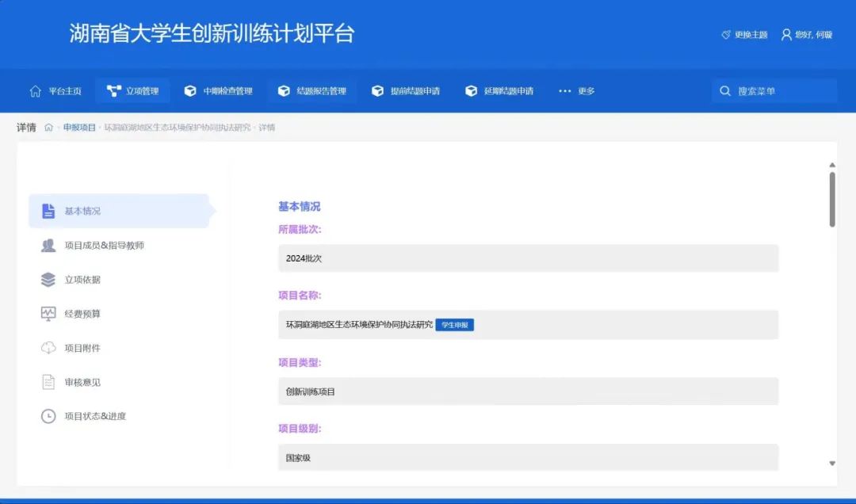This screenshot has width=856, height=504.
Task: Click the home icon in breadcrumb
Action: click(x=48, y=128)
